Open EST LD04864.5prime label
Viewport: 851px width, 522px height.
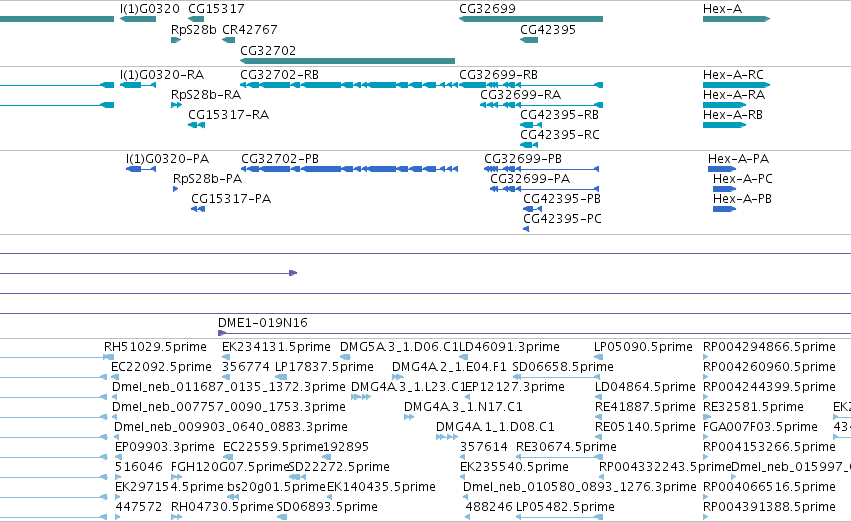pos(645,386)
